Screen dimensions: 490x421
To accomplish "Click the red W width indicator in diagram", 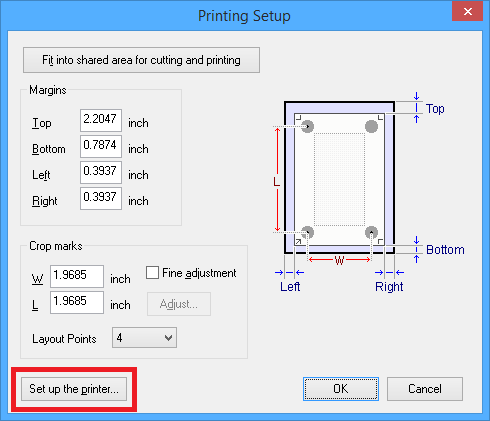I will (339, 260).
